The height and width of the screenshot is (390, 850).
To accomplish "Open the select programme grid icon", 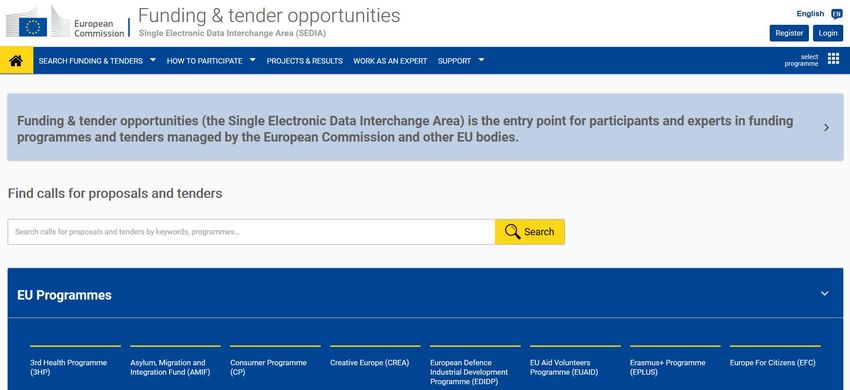I will 833,59.
